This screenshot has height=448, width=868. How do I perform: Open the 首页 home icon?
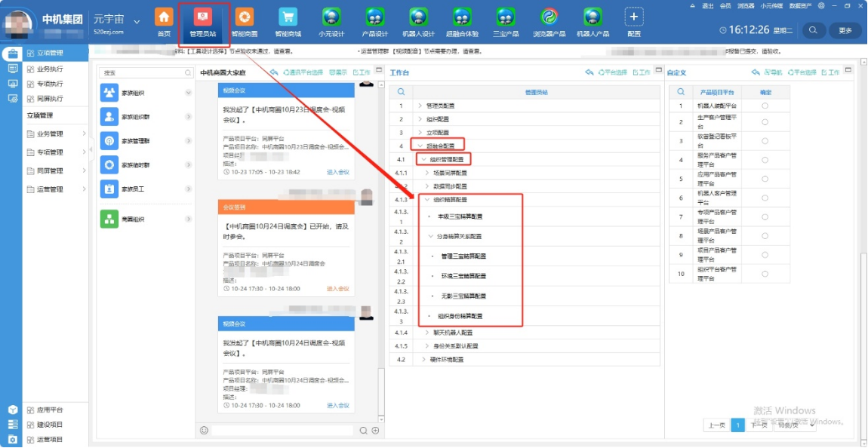[x=163, y=17]
